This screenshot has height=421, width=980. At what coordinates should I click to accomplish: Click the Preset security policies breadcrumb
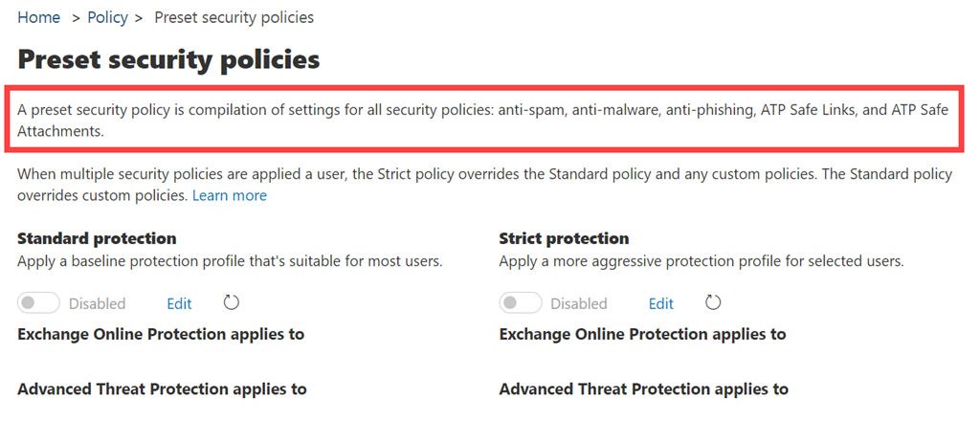(234, 17)
